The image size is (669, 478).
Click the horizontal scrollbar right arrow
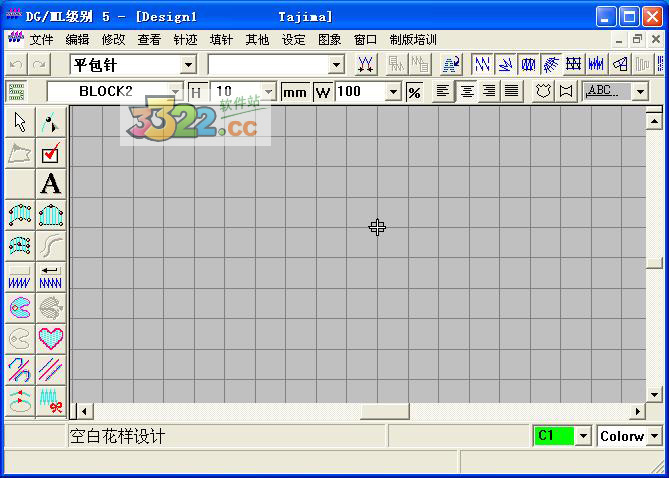click(637, 411)
